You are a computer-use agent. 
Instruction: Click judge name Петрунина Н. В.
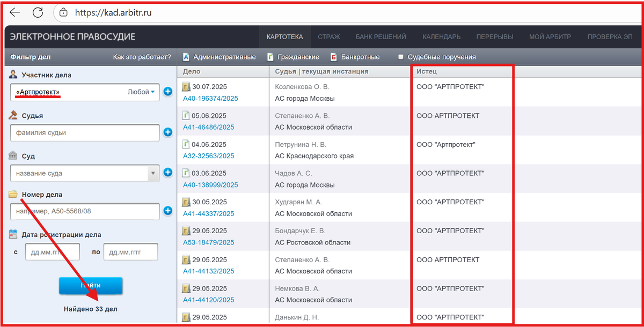[301, 145]
